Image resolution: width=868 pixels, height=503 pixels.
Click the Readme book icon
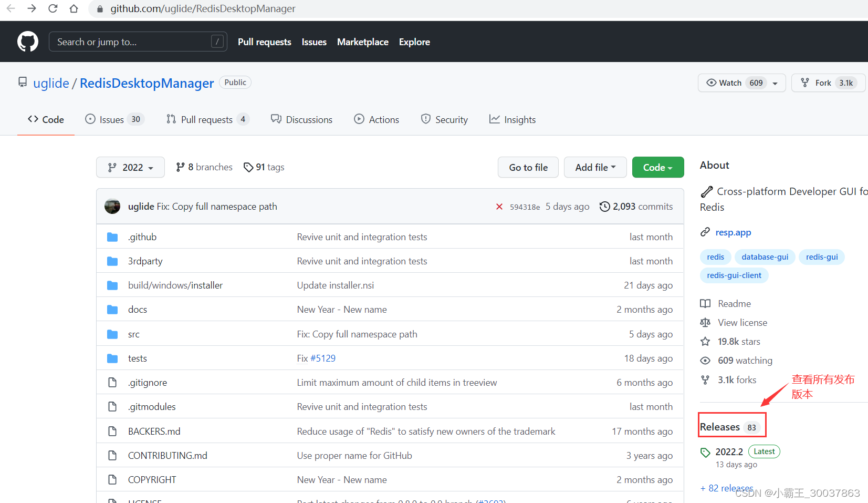pos(705,304)
